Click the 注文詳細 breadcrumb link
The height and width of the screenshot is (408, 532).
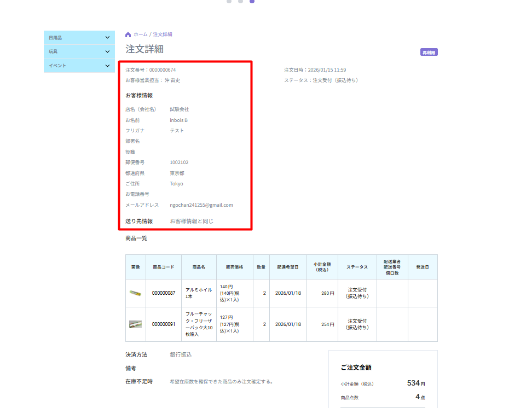(x=163, y=34)
